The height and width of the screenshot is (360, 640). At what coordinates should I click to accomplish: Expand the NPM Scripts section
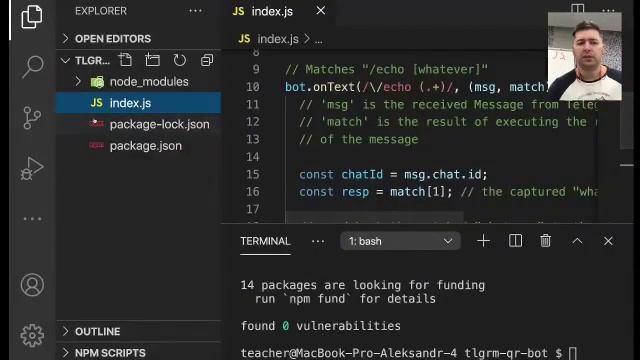pyautogui.click(x=138, y=353)
